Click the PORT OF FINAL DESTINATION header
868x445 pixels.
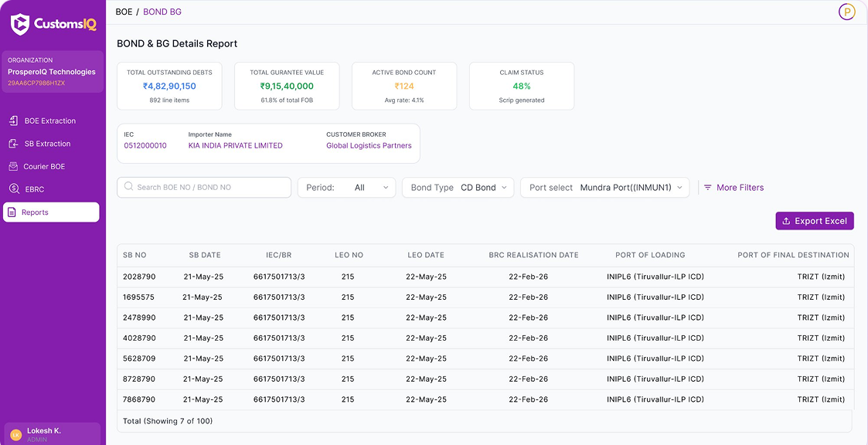(x=793, y=255)
